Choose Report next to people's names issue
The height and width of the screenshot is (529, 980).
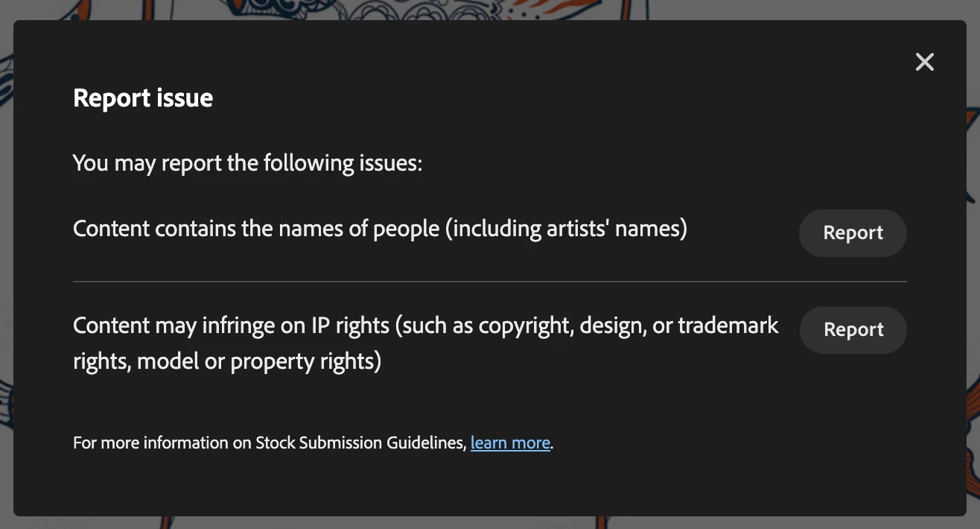(x=853, y=233)
